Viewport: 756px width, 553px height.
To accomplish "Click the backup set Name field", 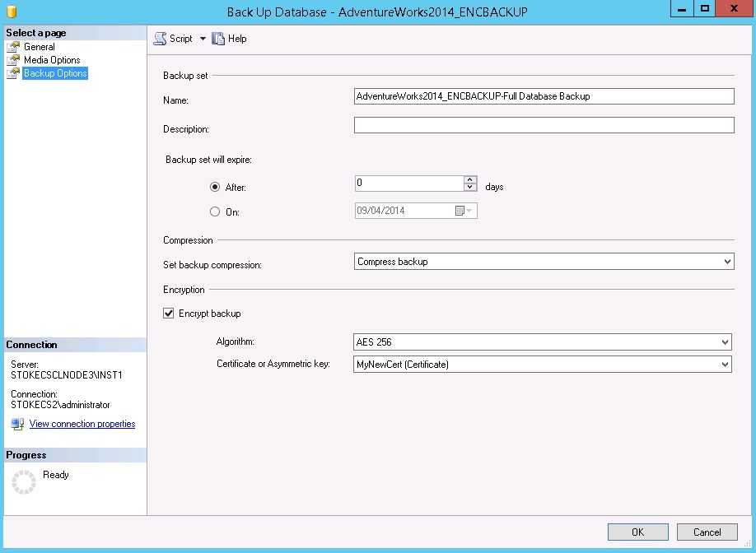I will point(544,96).
